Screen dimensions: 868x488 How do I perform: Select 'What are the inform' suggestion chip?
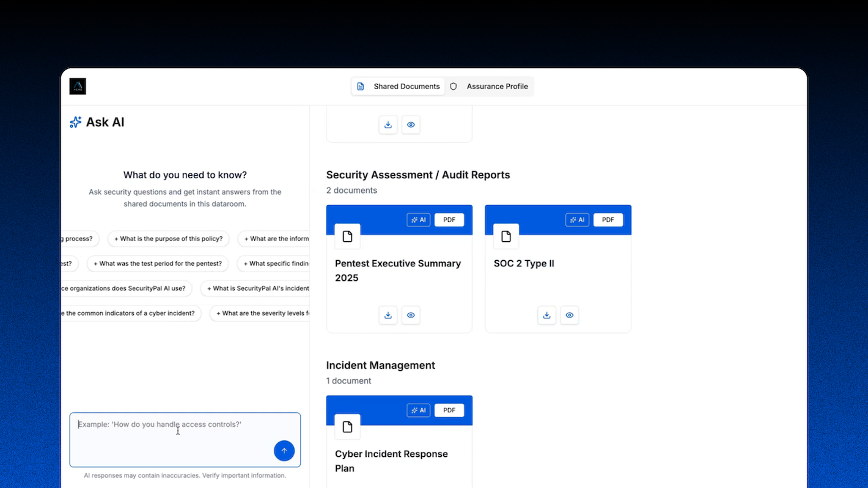click(x=273, y=239)
